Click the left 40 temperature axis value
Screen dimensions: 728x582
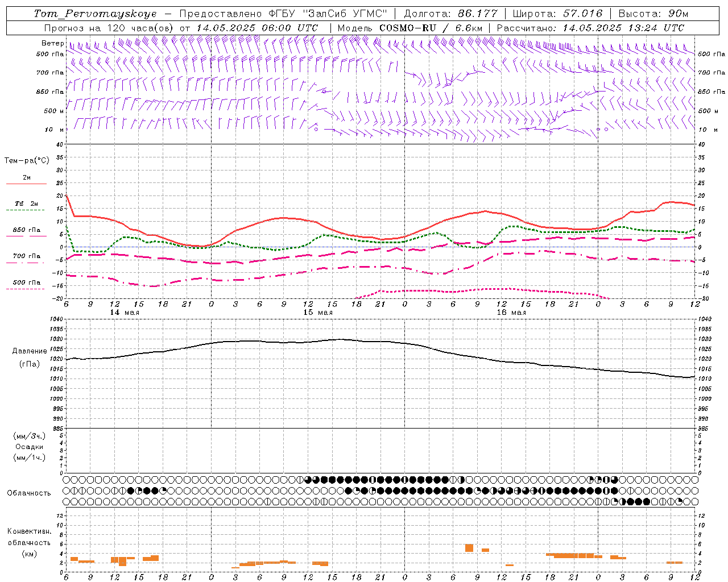click(x=59, y=144)
